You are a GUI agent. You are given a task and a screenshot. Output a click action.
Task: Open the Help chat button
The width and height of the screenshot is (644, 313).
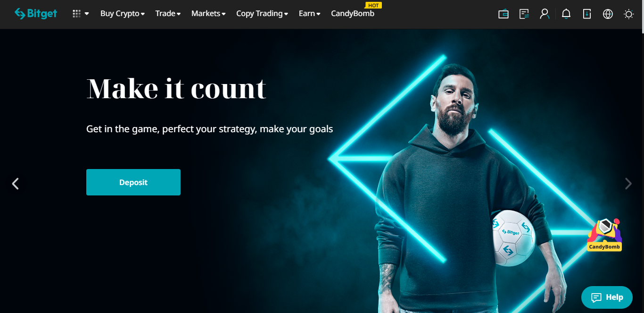(607, 297)
